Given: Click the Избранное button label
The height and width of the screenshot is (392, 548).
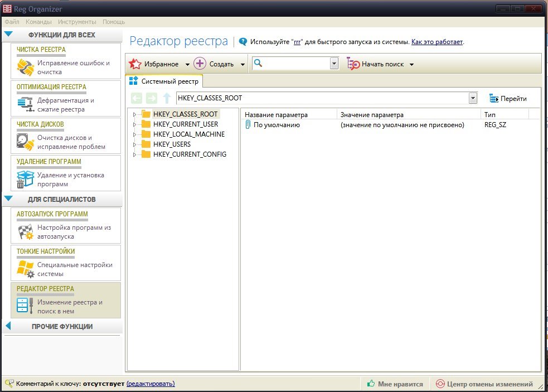Looking at the screenshot, I should 162,64.
